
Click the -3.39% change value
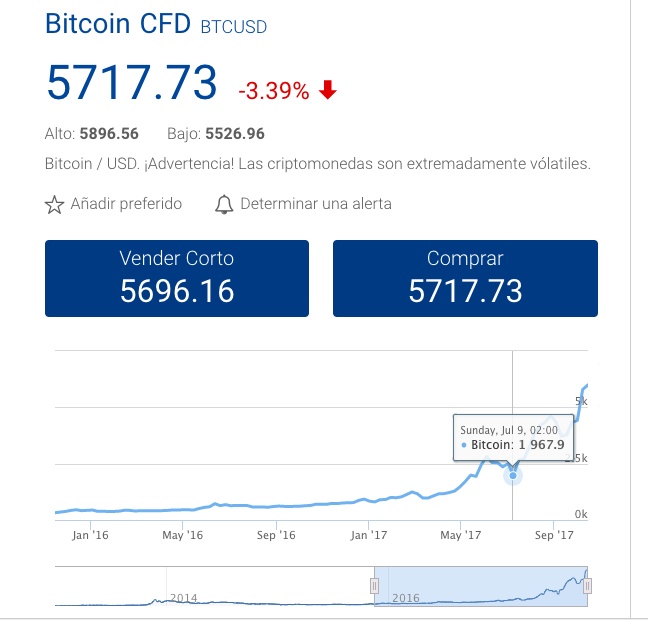click(273, 92)
